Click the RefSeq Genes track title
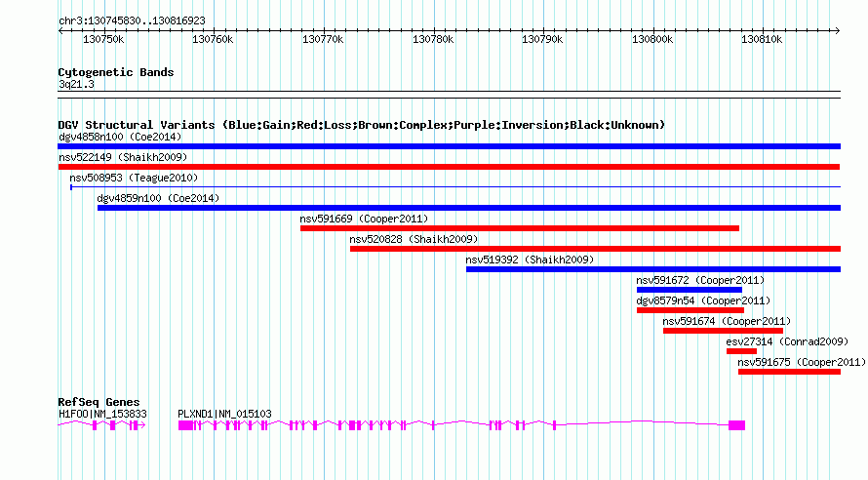868x480 pixels. coord(99,403)
